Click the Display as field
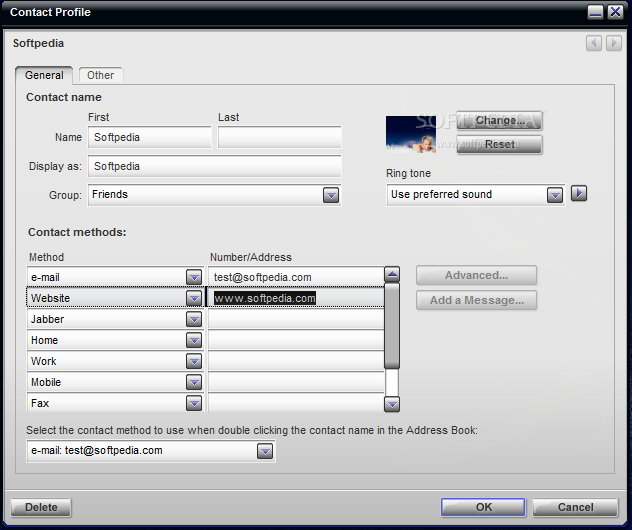This screenshot has height=530, width=632. coord(214,166)
